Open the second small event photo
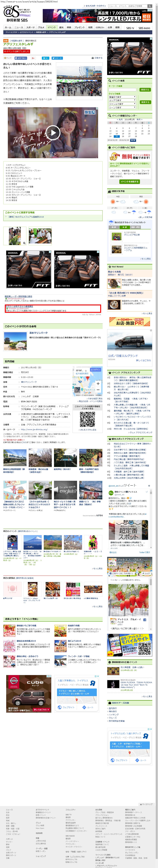Viewport: 158px width, 868px height. coord(40,235)
